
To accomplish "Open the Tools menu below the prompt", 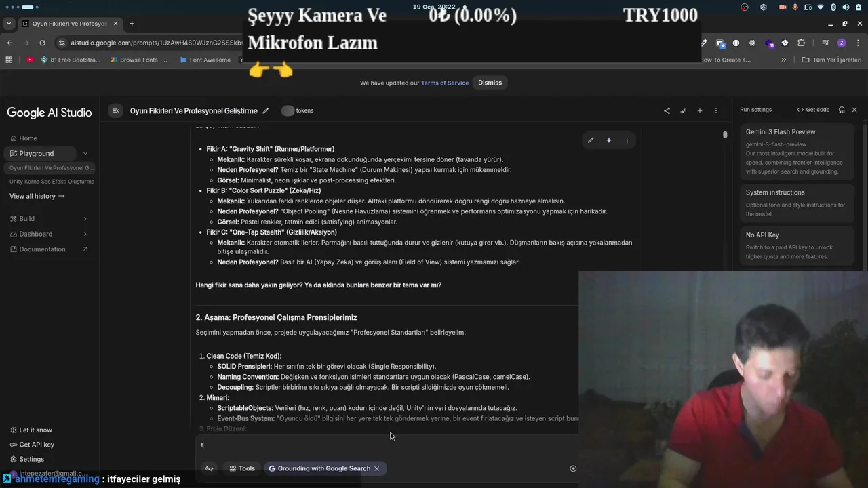I will [x=242, y=468].
